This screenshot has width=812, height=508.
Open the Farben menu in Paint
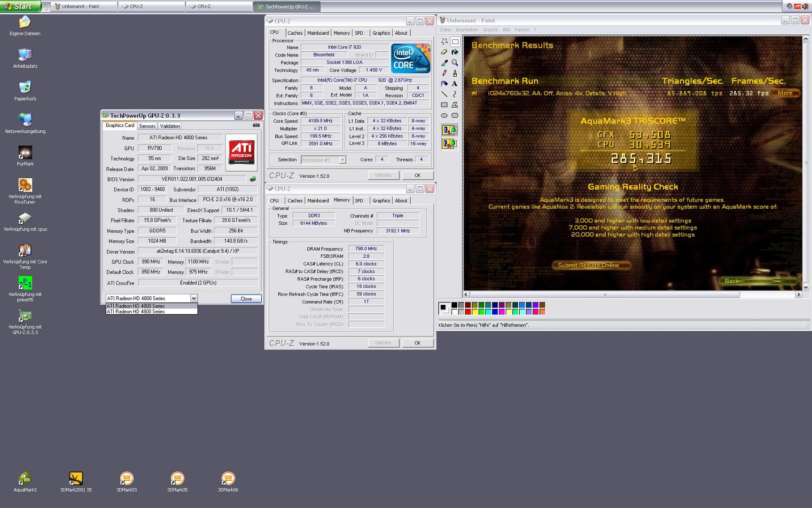pos(522,30)
